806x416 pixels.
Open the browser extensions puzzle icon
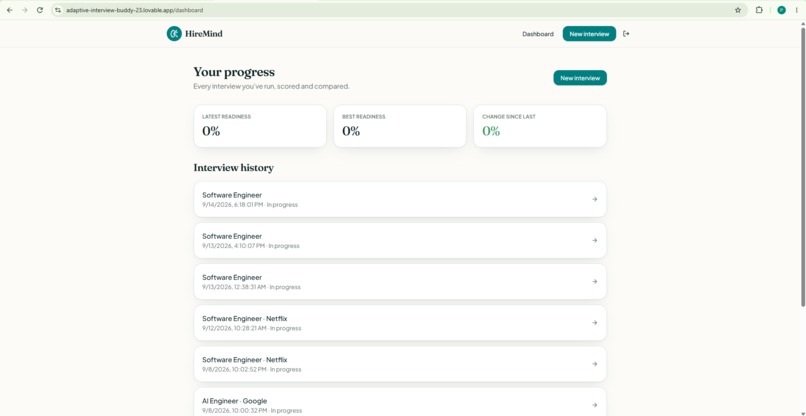point(759,10)
